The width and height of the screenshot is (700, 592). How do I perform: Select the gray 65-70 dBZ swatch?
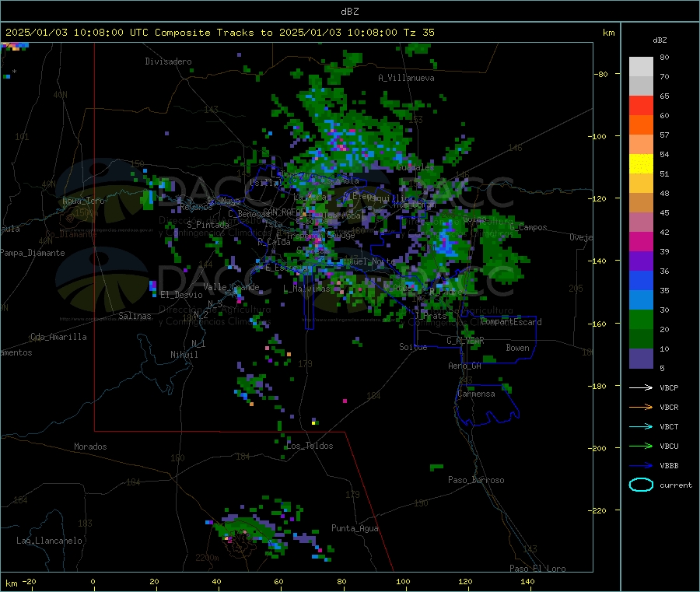(641, 86)
